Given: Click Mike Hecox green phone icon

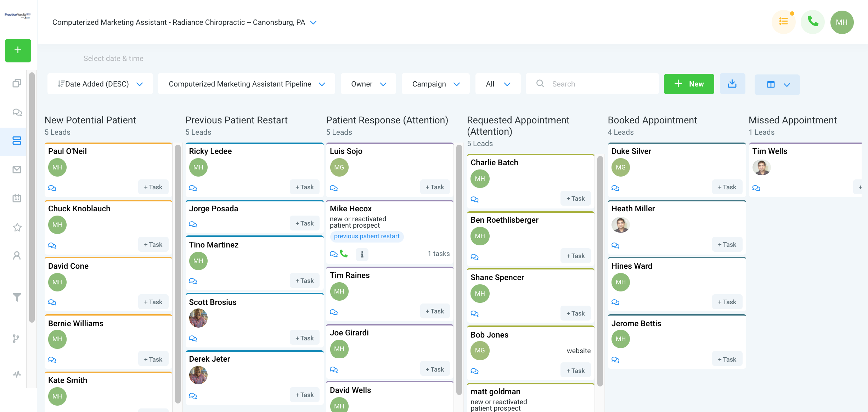Looking at the screenshot, I should pyautogui.click(x=344, y=254).
